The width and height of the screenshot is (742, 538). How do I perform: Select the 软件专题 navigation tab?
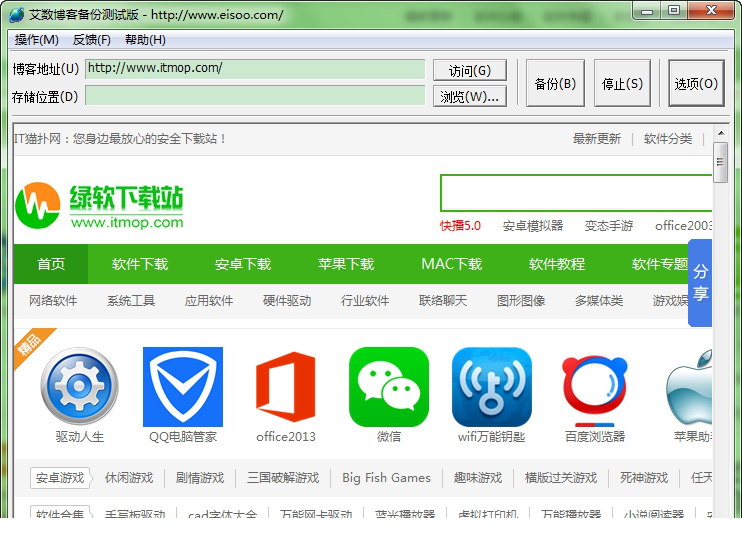point(660,264)
